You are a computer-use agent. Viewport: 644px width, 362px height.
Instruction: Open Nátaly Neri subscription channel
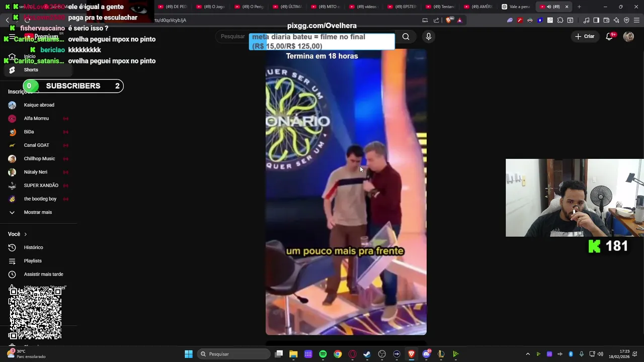click(x=38, y=172)
